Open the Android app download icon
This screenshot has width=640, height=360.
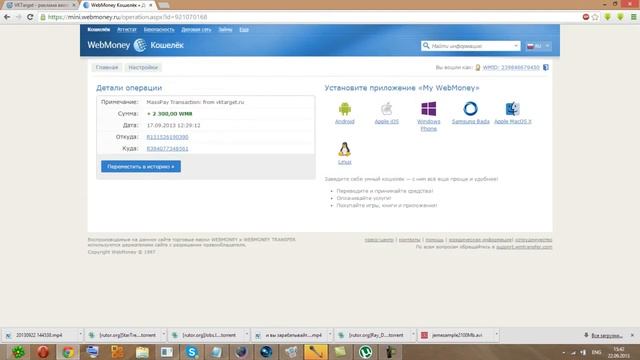pyautogui.click(x=344, y=109)
